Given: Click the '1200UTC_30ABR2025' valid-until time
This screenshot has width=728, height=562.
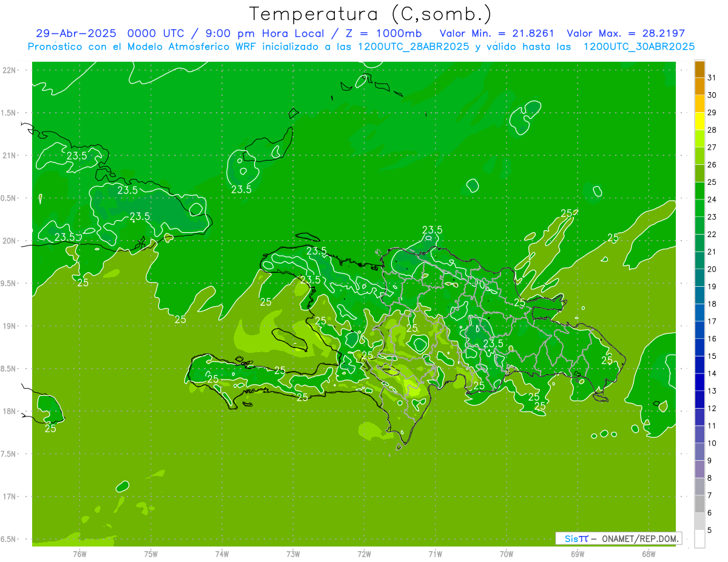Looking at the screenshot, I should 638,47.
